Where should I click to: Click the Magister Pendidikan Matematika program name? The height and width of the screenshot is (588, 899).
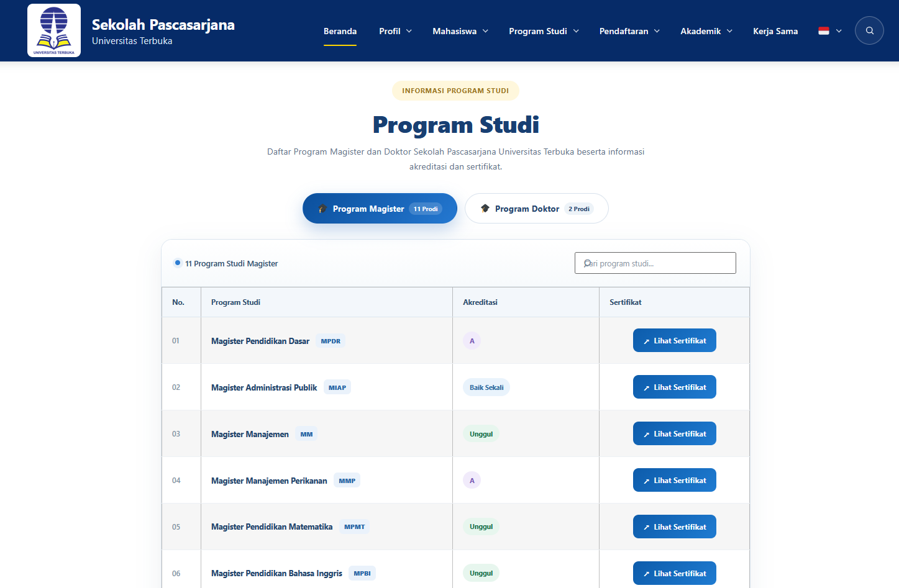coord(272,527)
